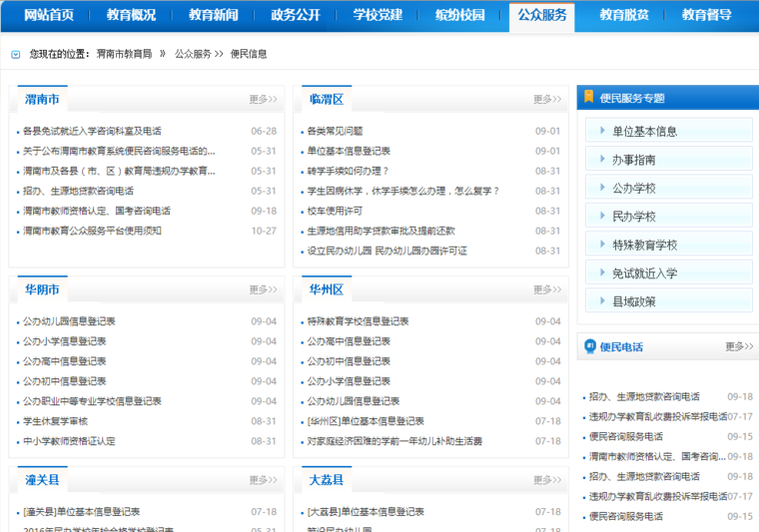Show more items in 渭南市 section
The image size is (759, 532).
point(264,99)
